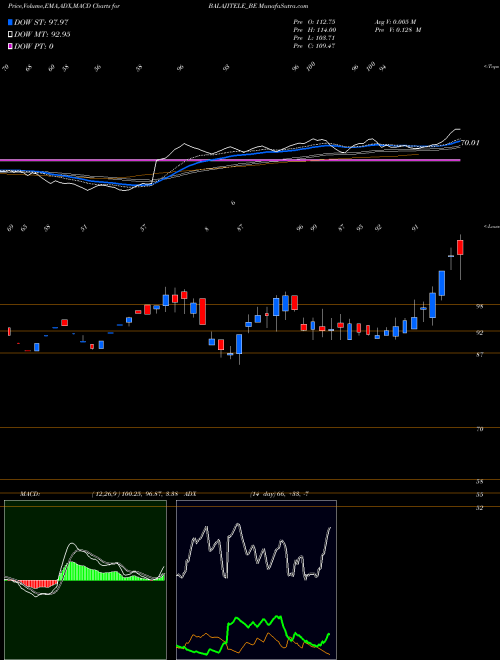Screen dimensions: 500x660
Task: Click the 'Pre L: 108.71' low value
Action: tap(314, 38)
